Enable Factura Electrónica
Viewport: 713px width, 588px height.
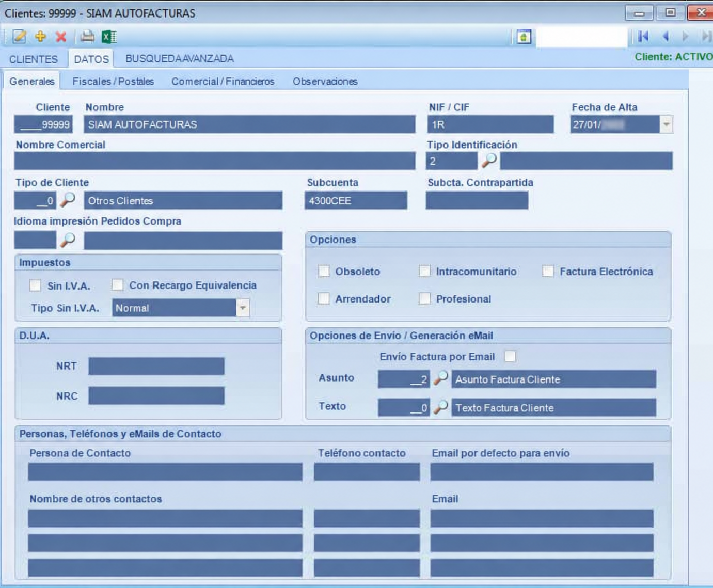tap(548, 271)
